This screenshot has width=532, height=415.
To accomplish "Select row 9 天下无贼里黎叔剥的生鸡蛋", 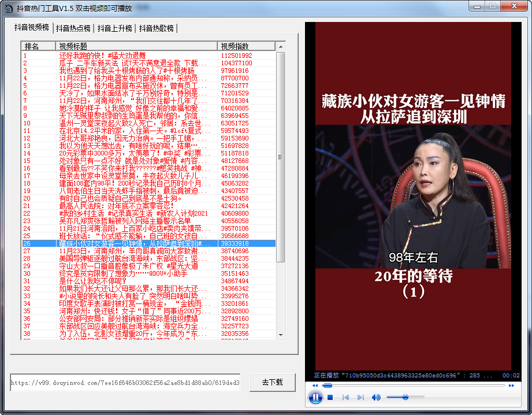I will 148,116.
